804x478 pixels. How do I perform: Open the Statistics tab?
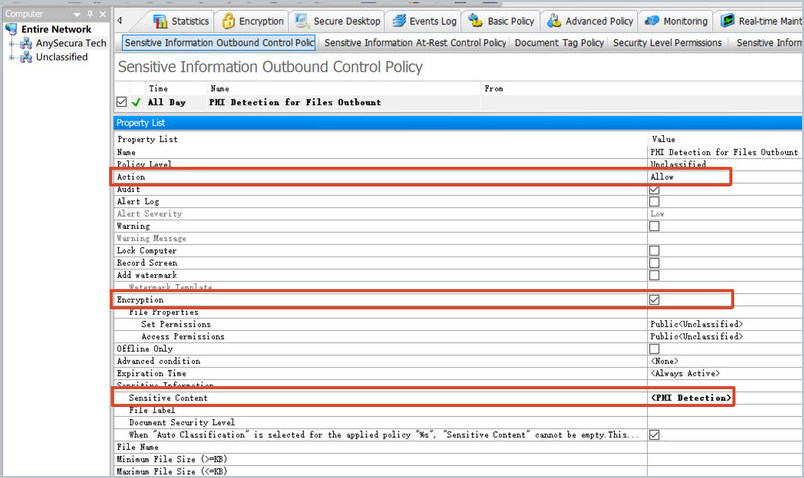click(181, 21)
